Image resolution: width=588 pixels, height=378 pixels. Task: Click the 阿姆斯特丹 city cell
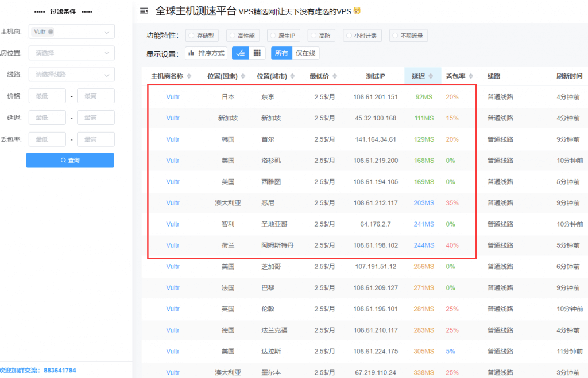(x=277, y=245)
